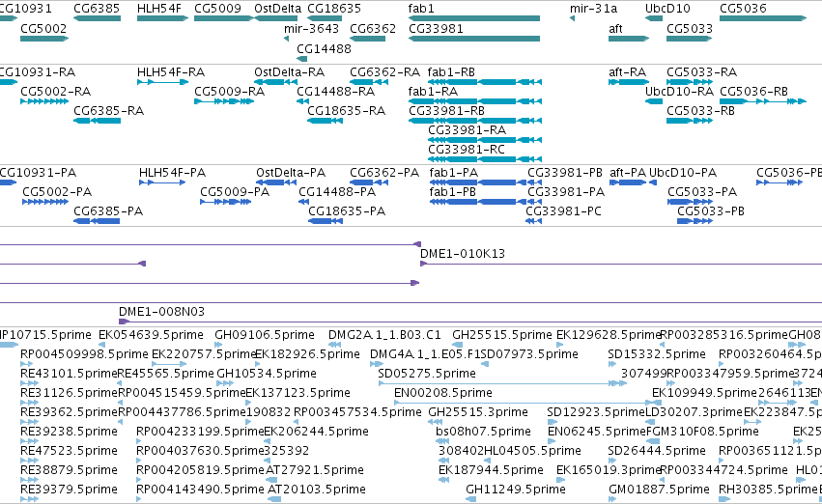Click the CG33981-PC protein label
Image resolution: width=822 pixels, height=504 pixels.
click(563, 211)
